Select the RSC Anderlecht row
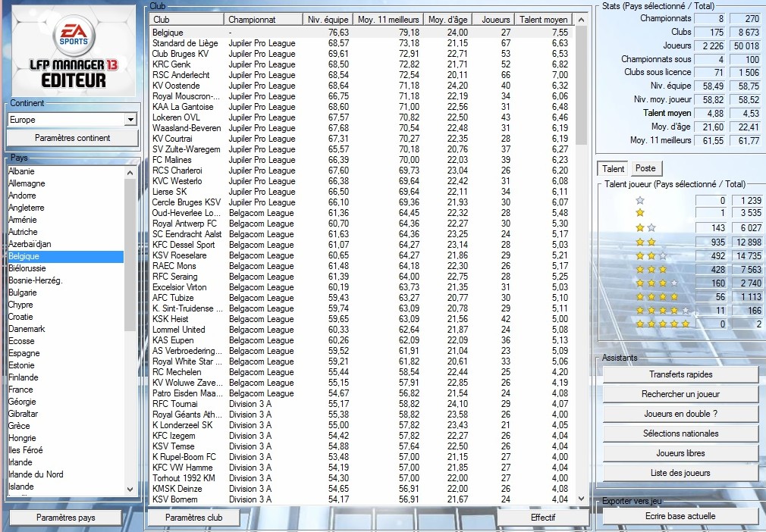The image size is (766, 532). coord(362,75)
